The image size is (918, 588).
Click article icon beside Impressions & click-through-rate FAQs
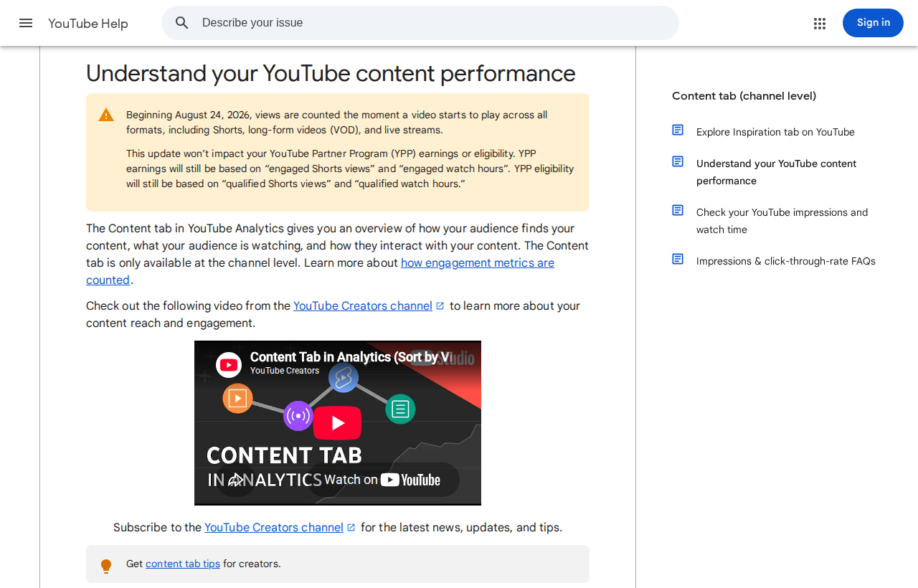(x=678, y=259)
